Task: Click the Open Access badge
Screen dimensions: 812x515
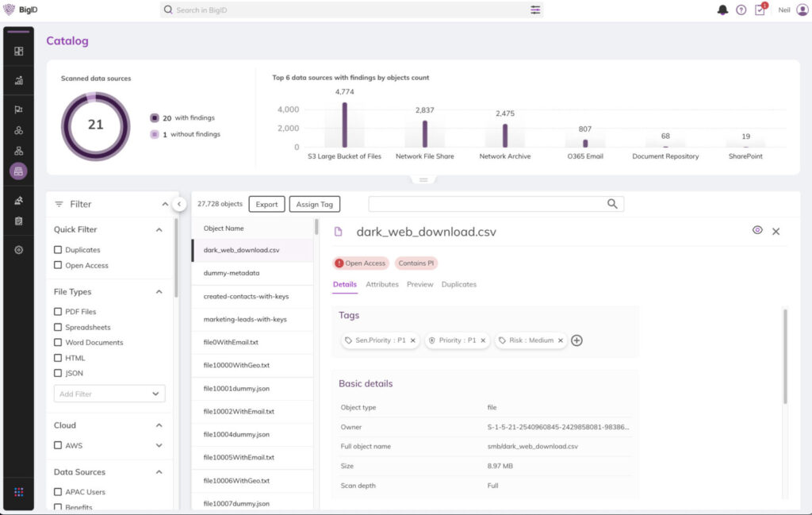Action: (361, 263)
